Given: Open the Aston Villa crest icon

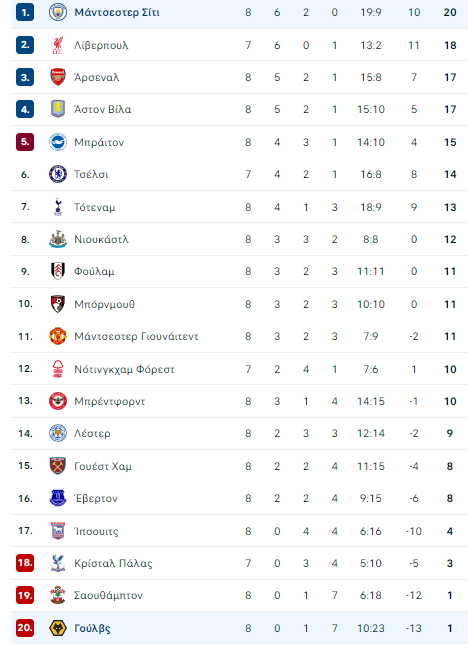Looking at the screenshot, I should click(58, 109).
